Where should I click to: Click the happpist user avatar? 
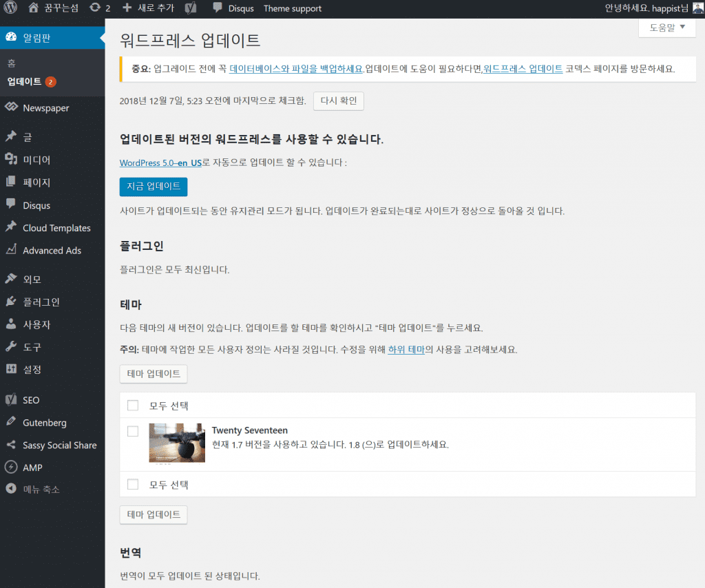point(697,8)
